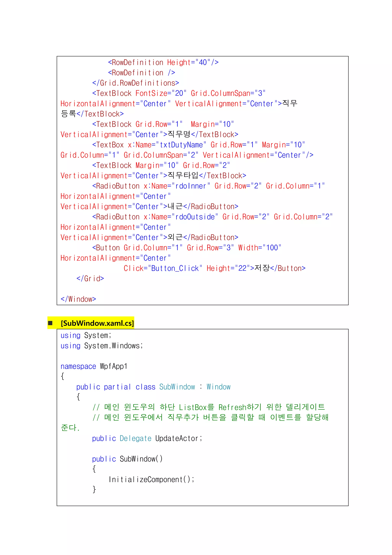Select the Korean text 저장 in the Button
The height and width of the screenshot is (555, 392).
click(x=262, y=268)
